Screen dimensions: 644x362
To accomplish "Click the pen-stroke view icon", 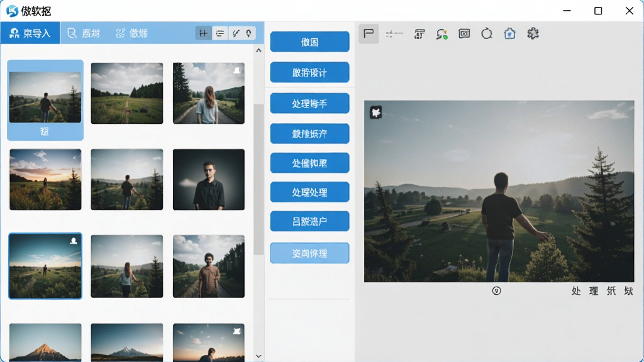I will point(236,33).
